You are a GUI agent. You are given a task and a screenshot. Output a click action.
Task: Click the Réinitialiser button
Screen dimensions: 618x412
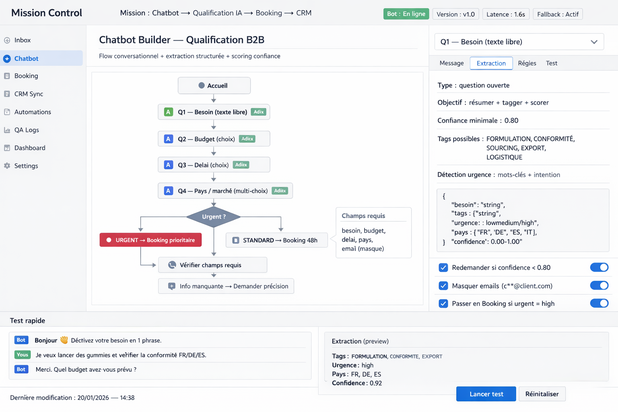point(542,394)
